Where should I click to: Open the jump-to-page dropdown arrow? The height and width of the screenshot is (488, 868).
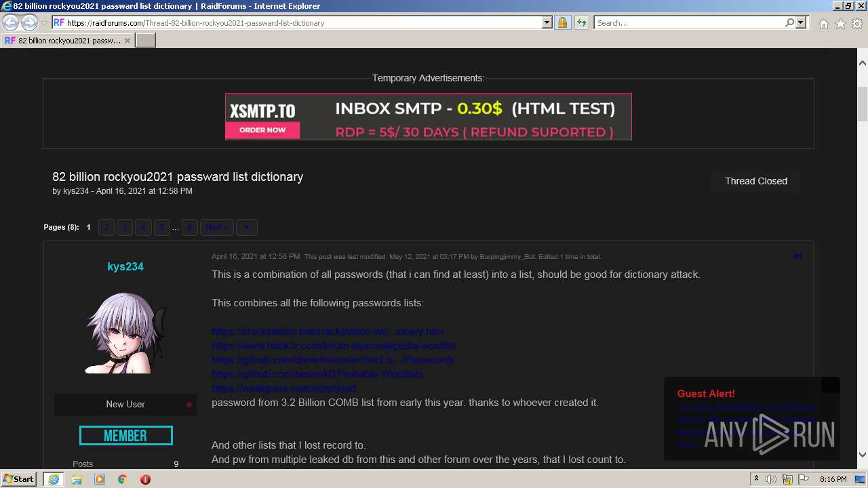click(246, 227)
